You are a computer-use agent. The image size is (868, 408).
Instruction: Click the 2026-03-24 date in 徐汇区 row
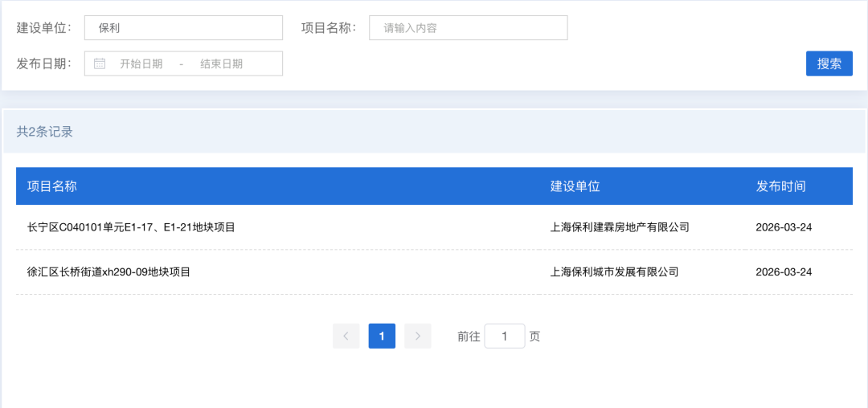click(x=784, y=271)
